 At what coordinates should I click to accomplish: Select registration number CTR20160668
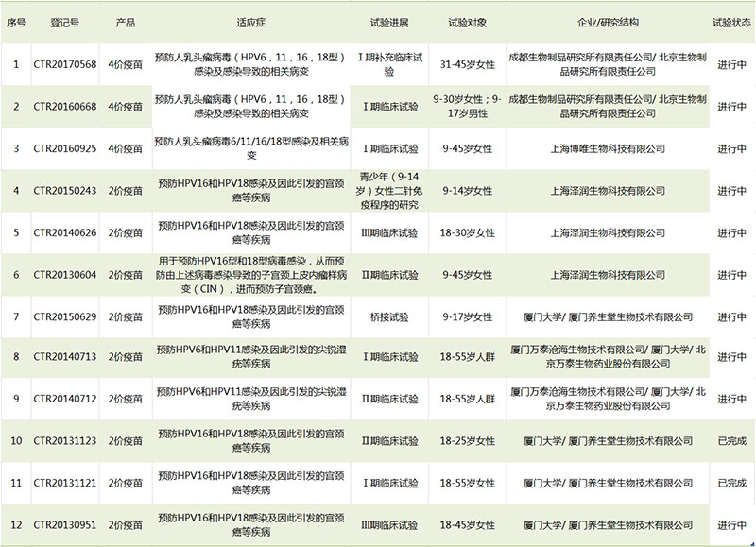(65, 107)
